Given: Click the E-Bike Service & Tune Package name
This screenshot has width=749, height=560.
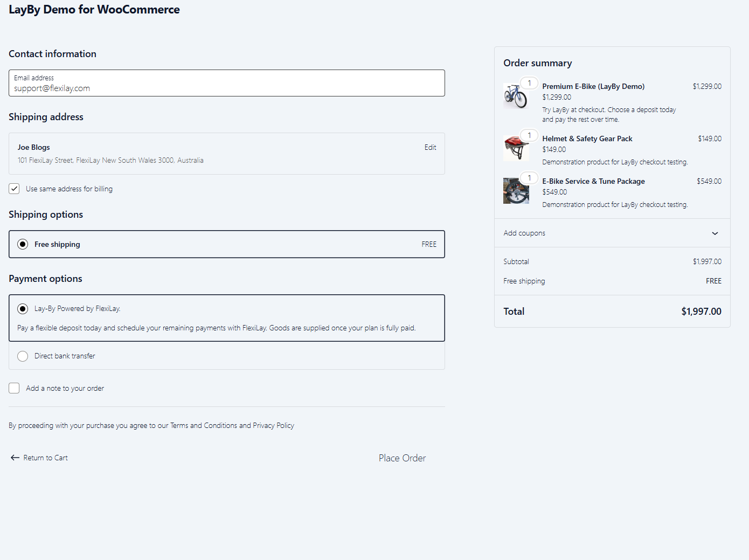Looking at the screenshot, I should 593,181.
